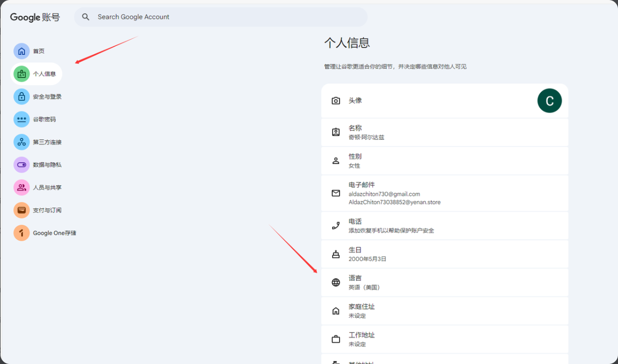
Task: Click the gender value 女性
Action: pos(355,166)
